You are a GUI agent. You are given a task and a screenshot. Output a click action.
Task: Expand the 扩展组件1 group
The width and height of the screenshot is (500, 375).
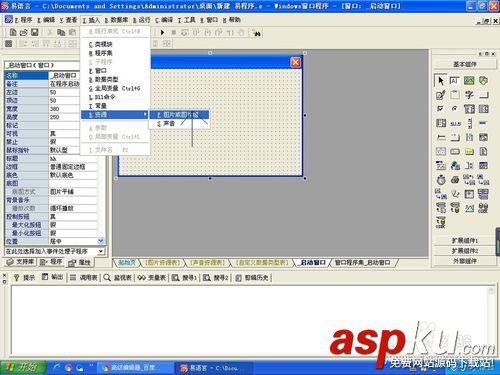[x=465, y=241]
